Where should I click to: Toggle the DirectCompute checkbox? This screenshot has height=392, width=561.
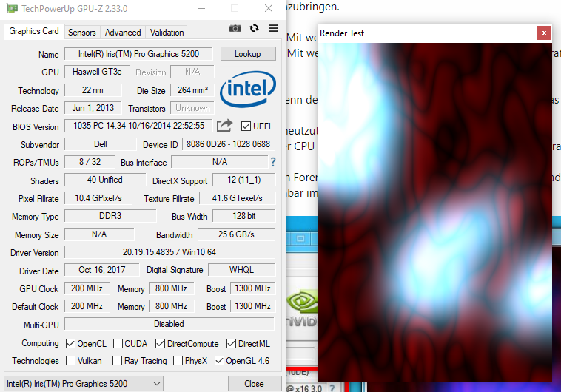(x=160, y=344)
